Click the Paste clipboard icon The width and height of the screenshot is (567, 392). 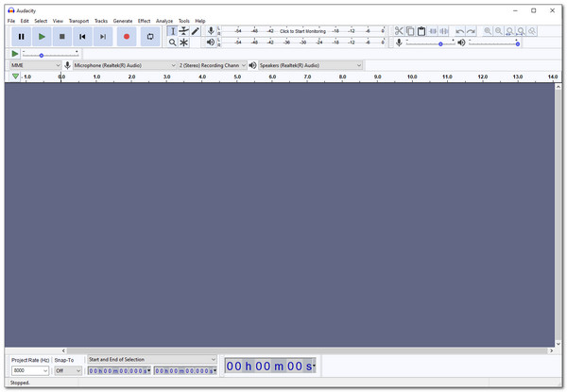point(421,31)
